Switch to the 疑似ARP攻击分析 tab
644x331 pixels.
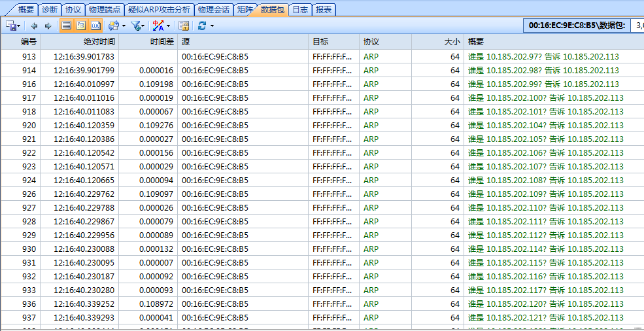point(159,10)
